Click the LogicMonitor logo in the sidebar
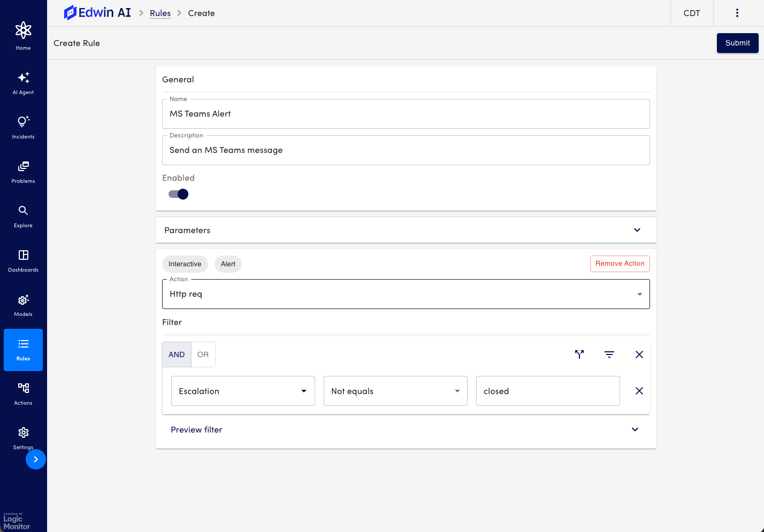764x532 pixels. (17, 521)
